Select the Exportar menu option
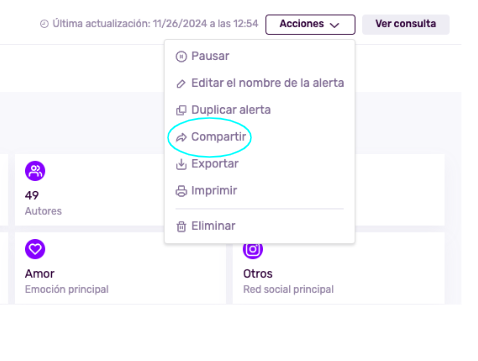Viewport: 478px width, 361px height. point(260,164)
